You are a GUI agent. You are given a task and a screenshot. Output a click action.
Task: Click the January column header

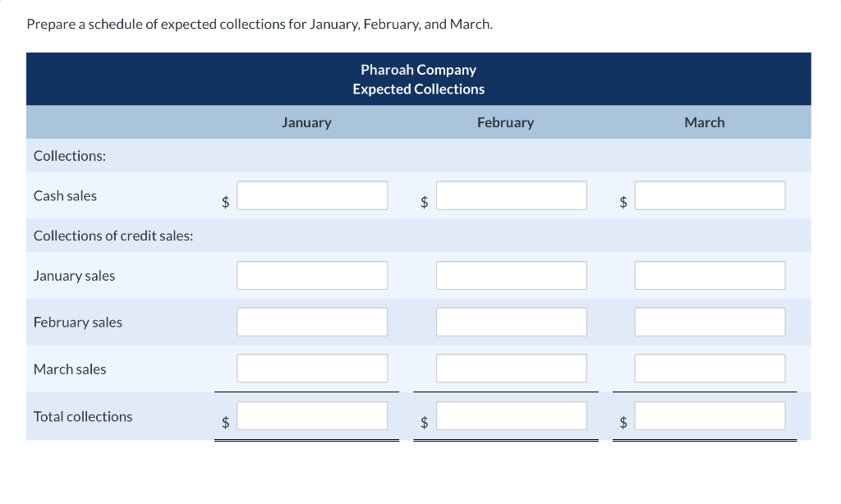click(306, 122)
